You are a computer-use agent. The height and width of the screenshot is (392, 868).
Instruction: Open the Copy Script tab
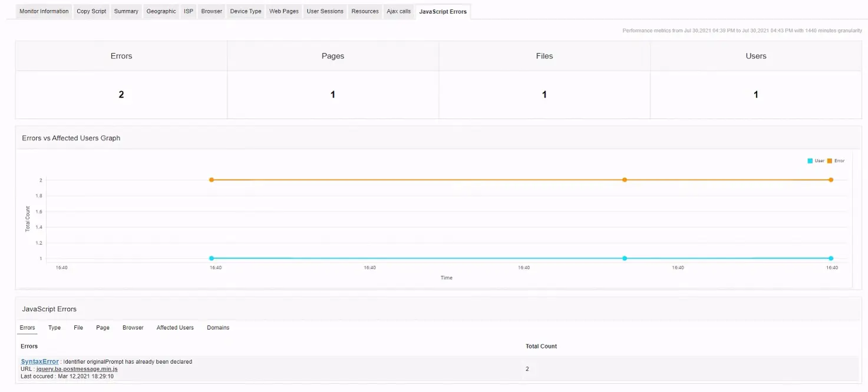point(91,11)
